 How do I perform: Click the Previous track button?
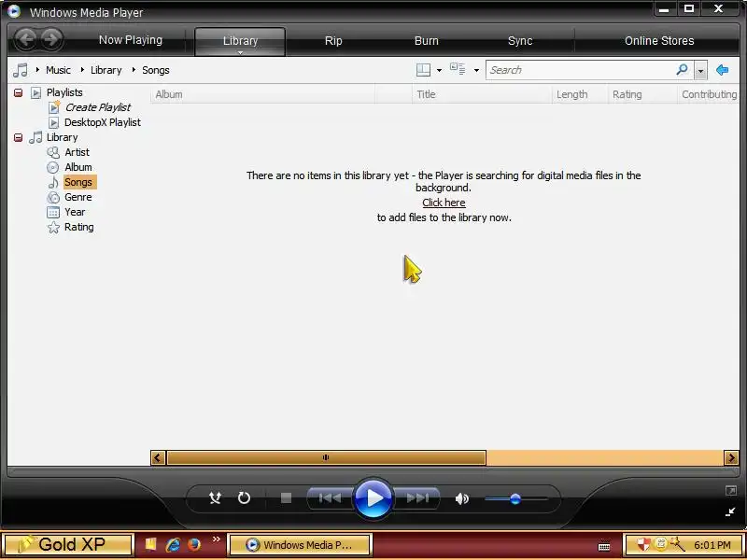point(331,498)
